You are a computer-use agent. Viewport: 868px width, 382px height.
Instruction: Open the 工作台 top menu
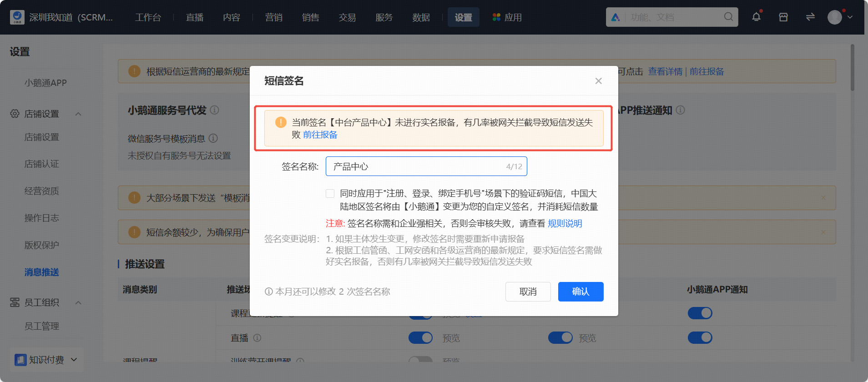(x=148, y=17)
